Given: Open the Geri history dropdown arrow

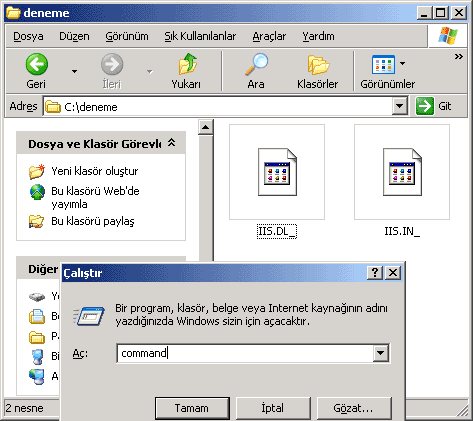Looking at the screenshot, I should (74, 71).
